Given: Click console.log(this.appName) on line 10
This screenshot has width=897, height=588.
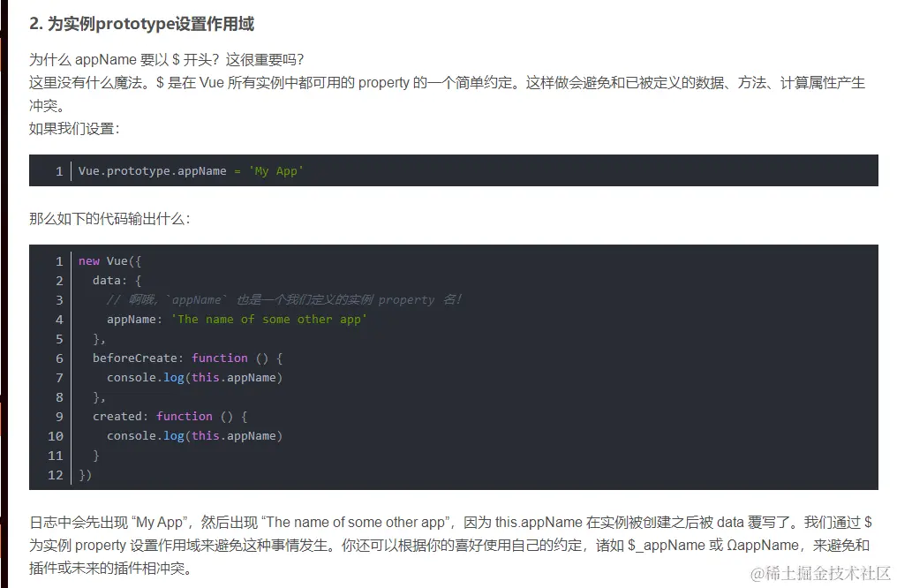Looking at the screenshot, I should [x=194, y=436].
